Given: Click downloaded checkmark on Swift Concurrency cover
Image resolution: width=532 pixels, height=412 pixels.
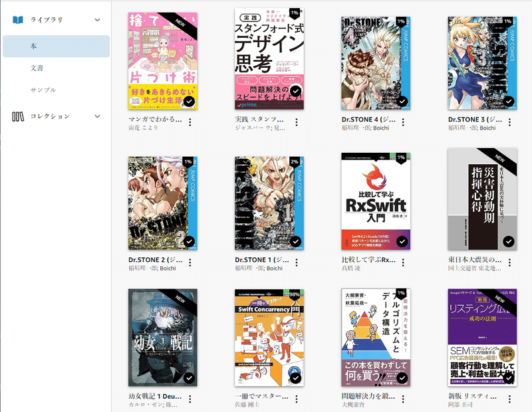Looking at the screenshot, I should 295,377.
